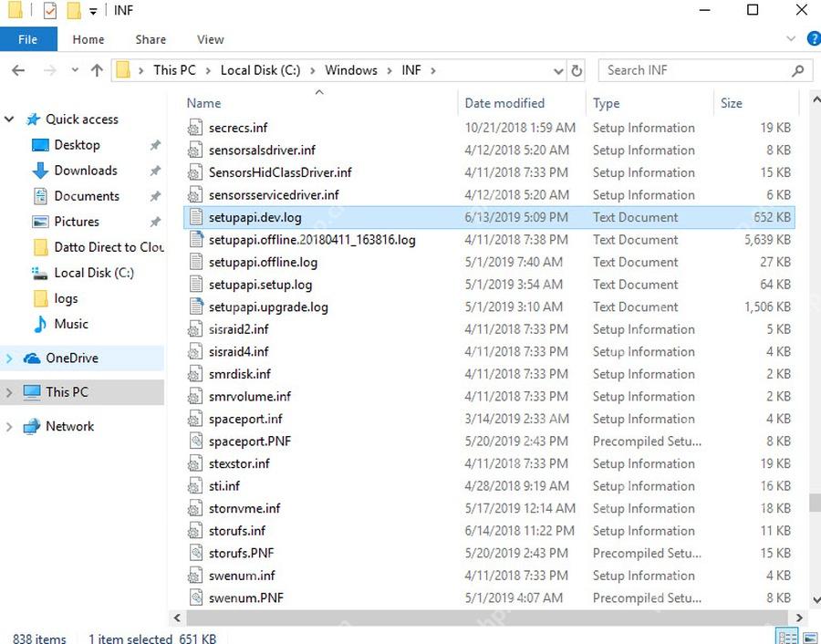Click the search magnifier icon
The width and height of the screenshot is (821, 644).
point(798,70)
